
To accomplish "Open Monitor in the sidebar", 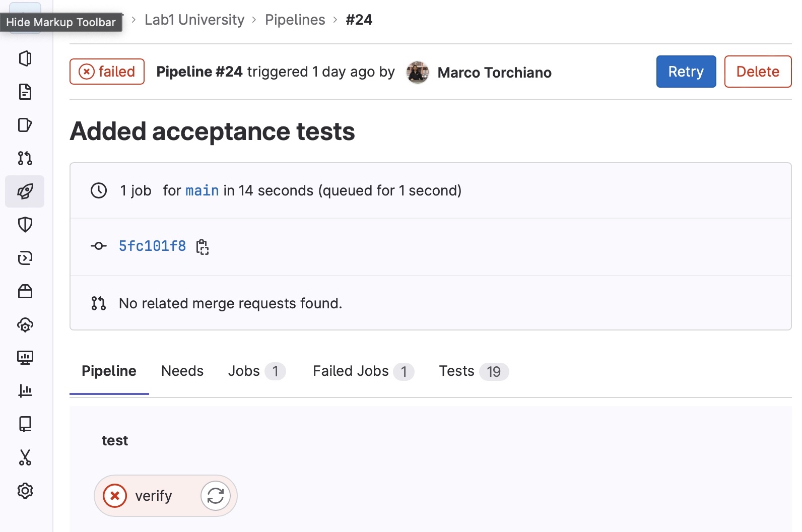I will [25, 358].
